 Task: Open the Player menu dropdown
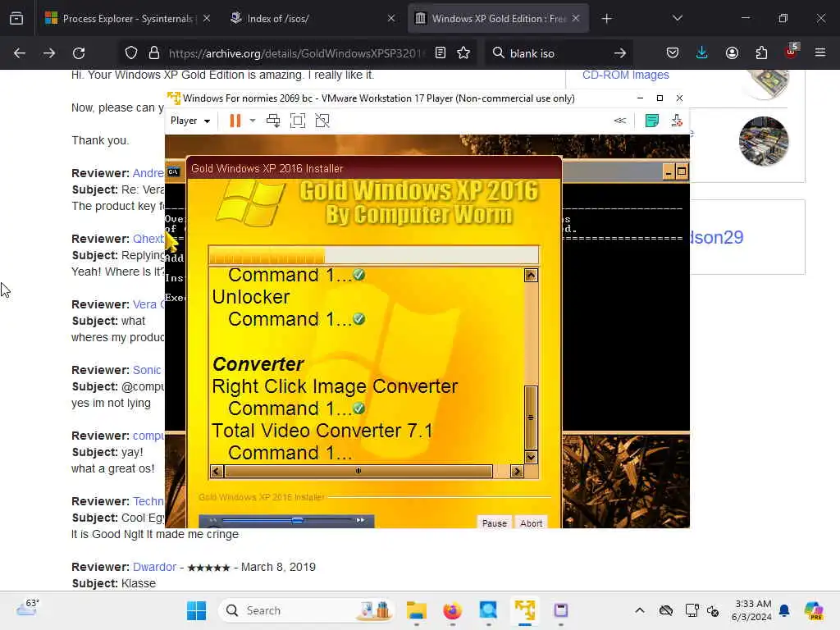[x=189, y=121]
